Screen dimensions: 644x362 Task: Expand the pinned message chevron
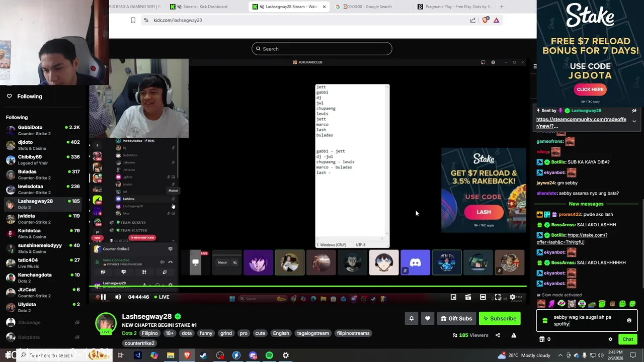point(634,121)
